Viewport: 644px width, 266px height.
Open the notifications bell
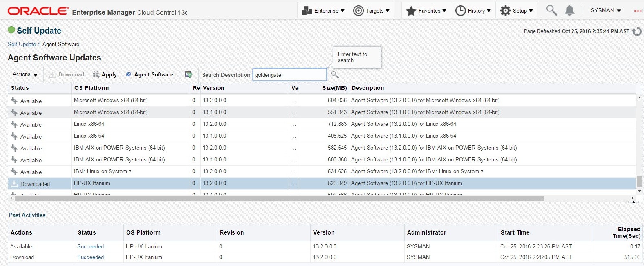pos(569,10)
